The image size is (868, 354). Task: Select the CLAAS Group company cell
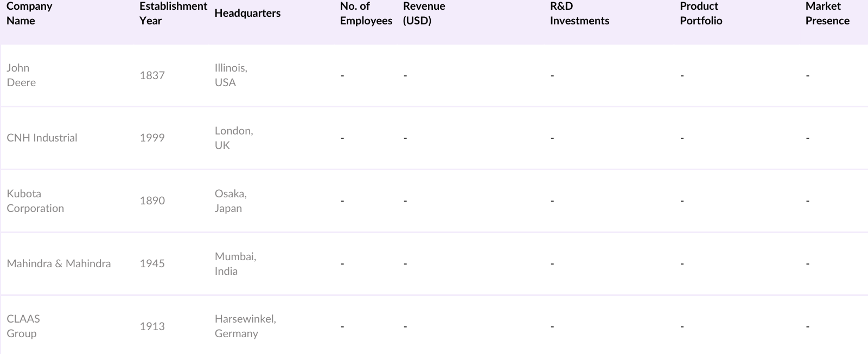(23, 326)
